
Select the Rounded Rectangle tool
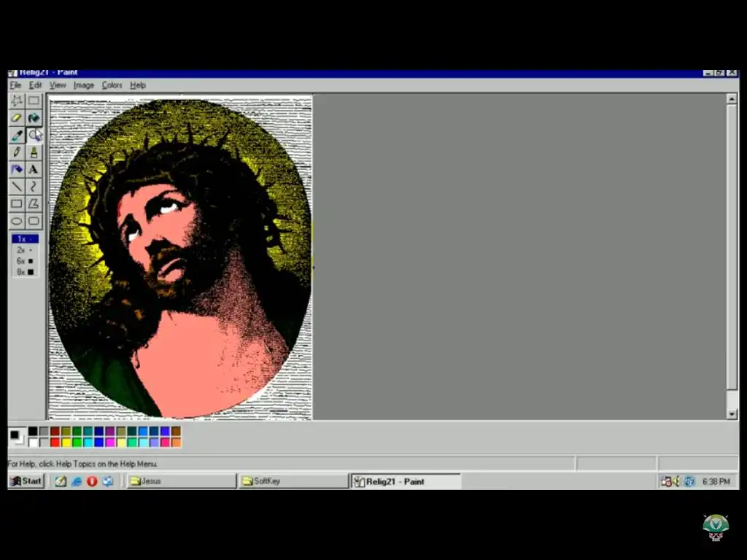[34, 221]
